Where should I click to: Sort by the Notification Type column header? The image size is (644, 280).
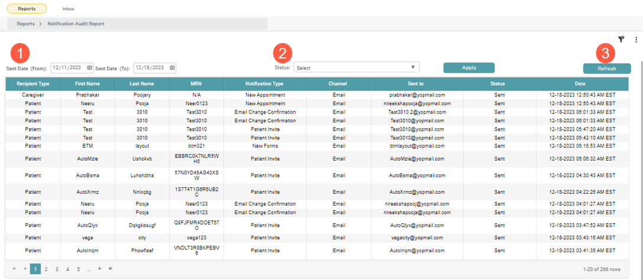tap(264, 84)
